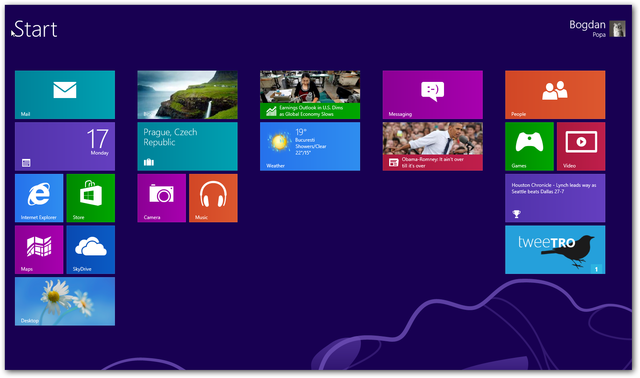Open the Calendar tile showing 17 Monday
Viewport: 640px width, 378px height.
coord(65,146)
